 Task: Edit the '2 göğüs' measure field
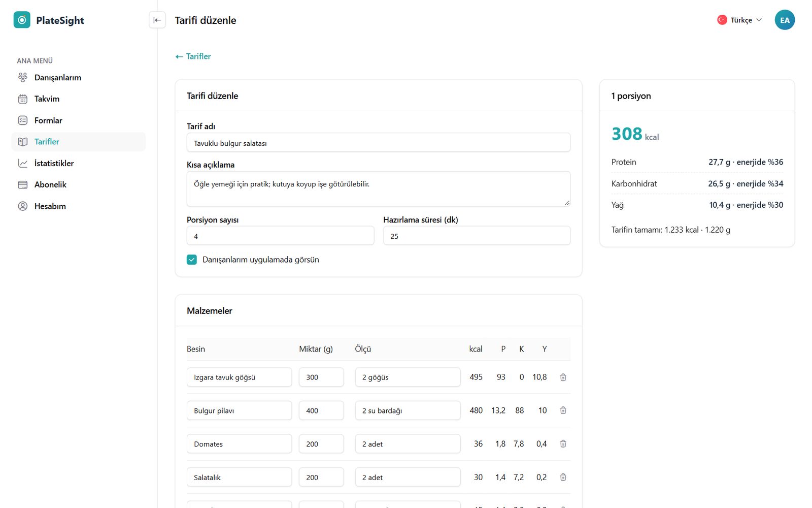coord(408,377)
